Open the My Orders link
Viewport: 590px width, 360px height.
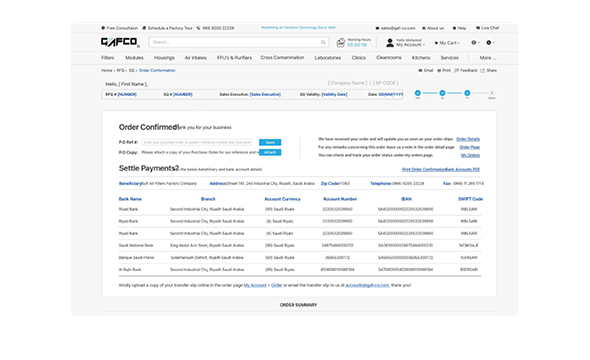click(x=470, y=155)
